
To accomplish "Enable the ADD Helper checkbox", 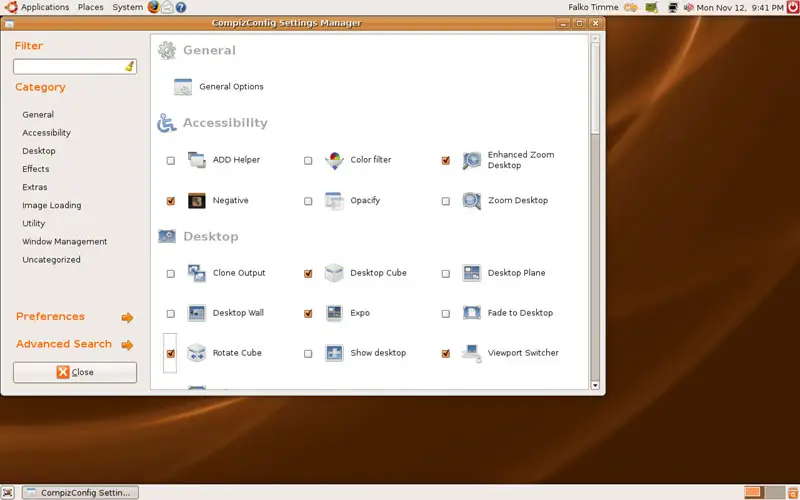I will click(x=170, y=161).
